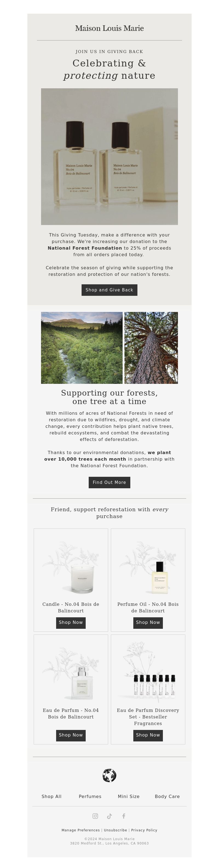Click Shop and Give Back button
This screenshot has height=868, width=219.
point(109,290)
